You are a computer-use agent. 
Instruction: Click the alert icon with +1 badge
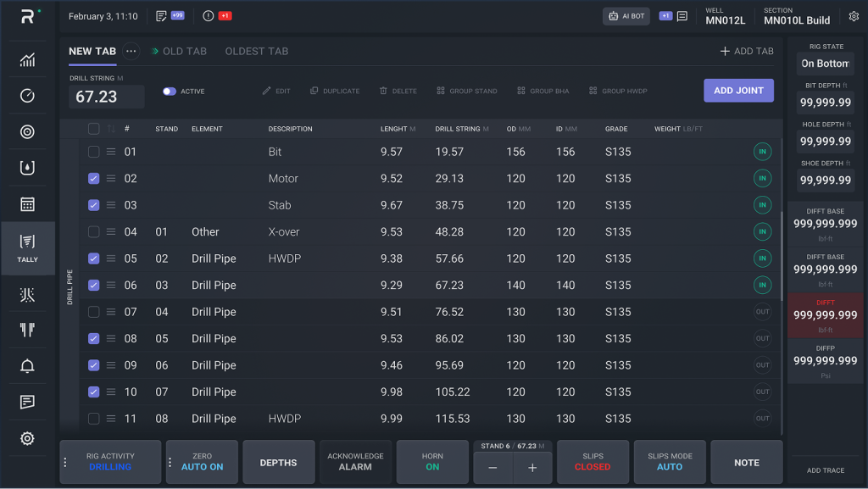(209, 16)
